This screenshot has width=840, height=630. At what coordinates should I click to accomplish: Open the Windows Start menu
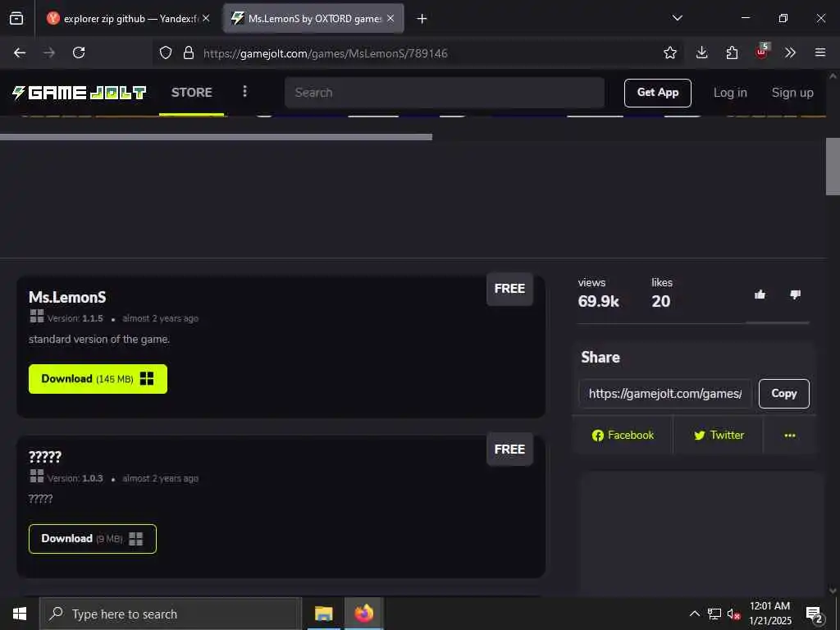coord(20,614)
